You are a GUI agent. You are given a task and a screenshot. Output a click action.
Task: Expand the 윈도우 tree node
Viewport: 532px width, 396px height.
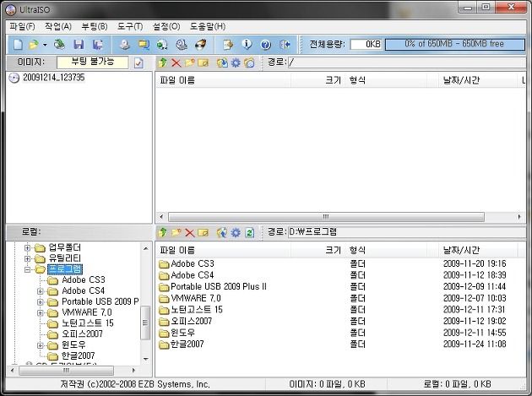(x=41, y=345)
